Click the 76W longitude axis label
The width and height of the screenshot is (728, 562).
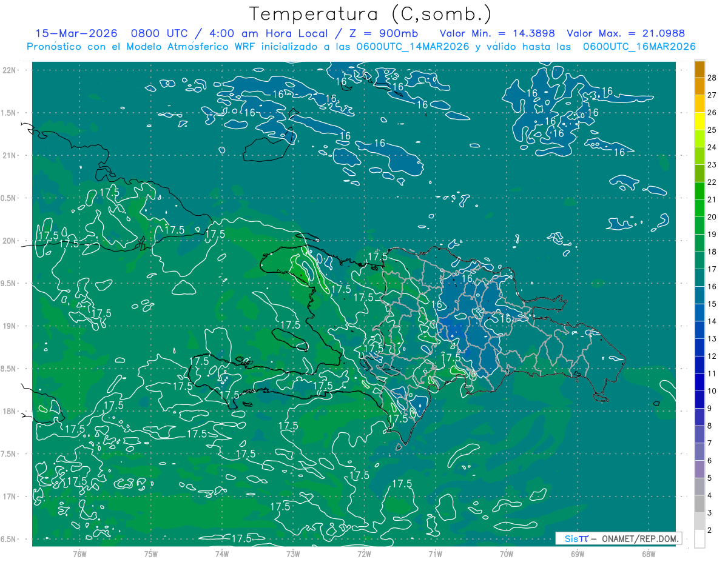click(x=79, y=554)
